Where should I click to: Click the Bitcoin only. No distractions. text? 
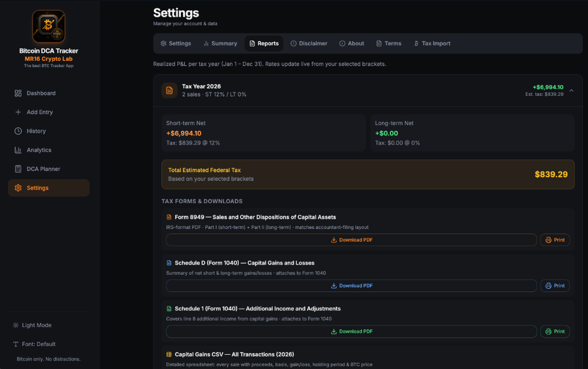point(49,359)
